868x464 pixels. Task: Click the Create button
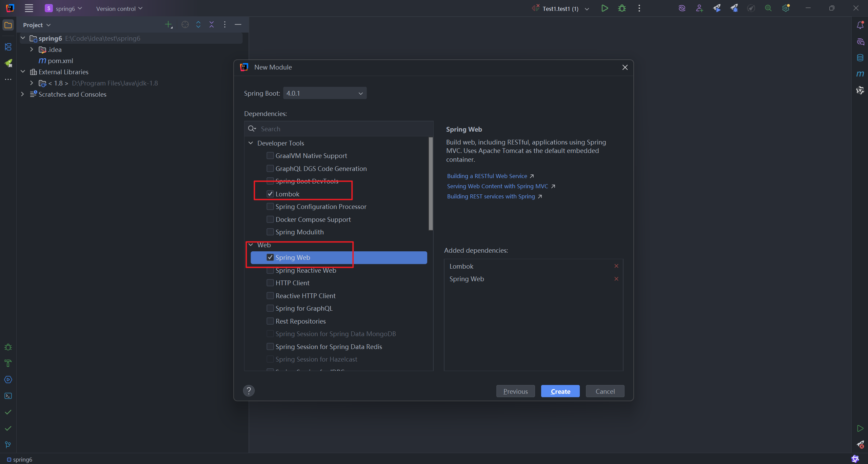[560, 391]
